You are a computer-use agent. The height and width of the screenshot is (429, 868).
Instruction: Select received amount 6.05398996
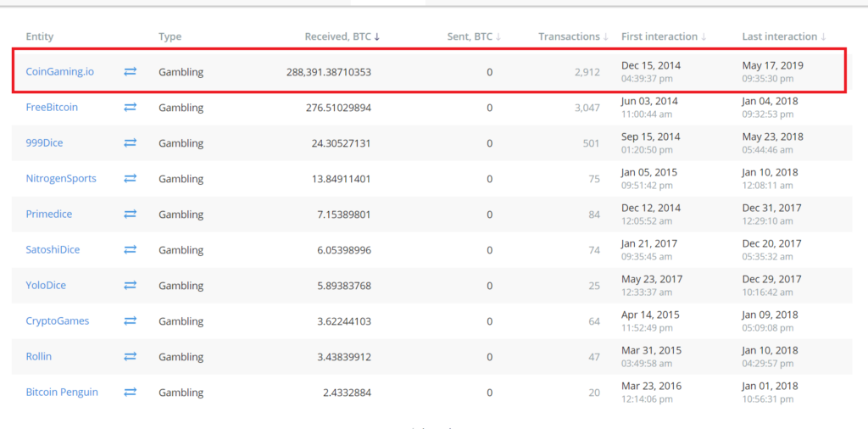[x=344, y=249]
